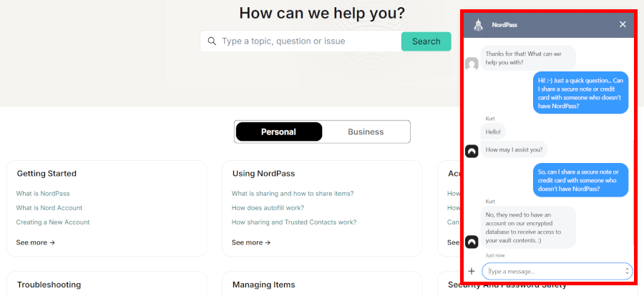Close the NordPass chat window
The image size is (644, 296).
(623, 24)
